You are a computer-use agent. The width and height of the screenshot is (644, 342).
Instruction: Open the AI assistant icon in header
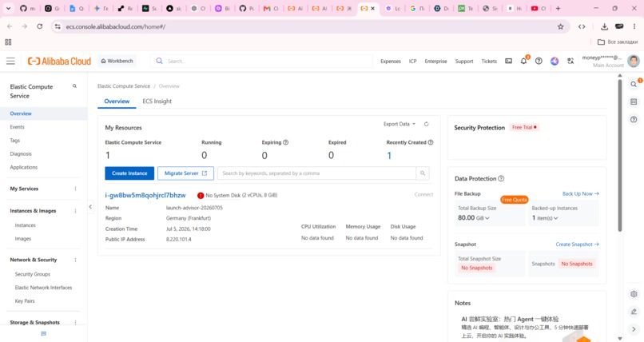555,62
